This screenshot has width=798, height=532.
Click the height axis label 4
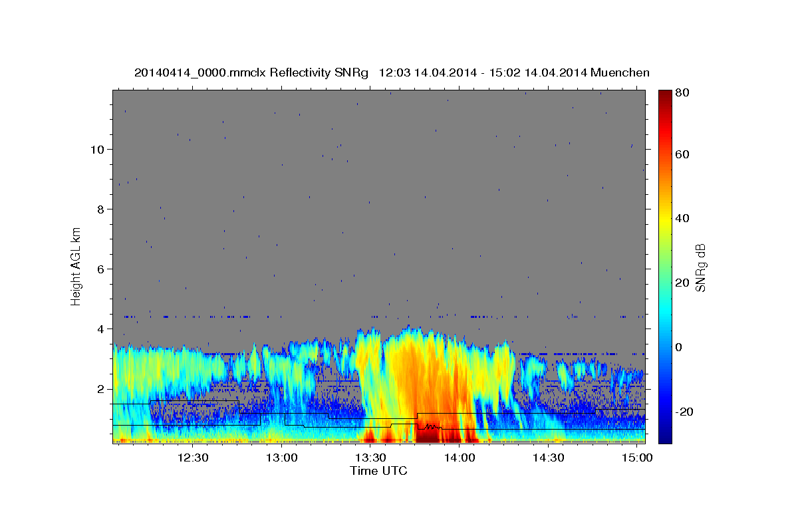[x=101, y=329]
